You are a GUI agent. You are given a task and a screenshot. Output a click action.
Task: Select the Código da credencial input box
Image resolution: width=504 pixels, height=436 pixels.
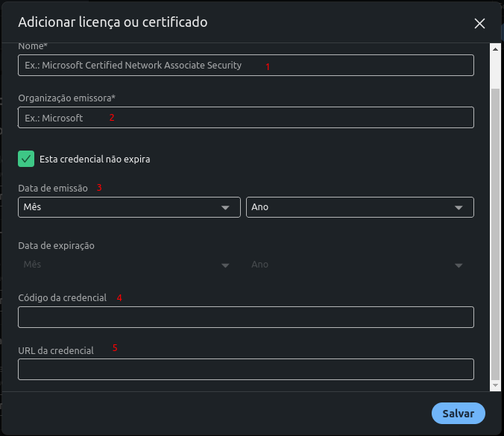coord(245,317)
